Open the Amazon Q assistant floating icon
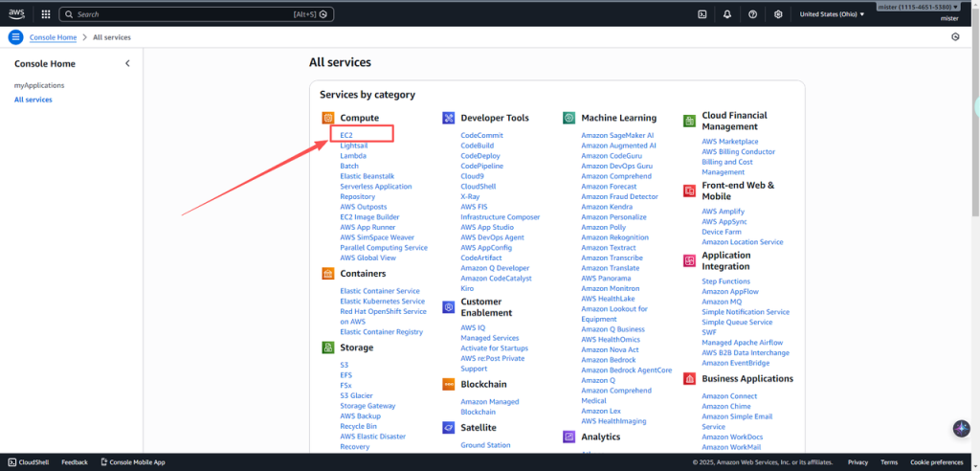This screenshot has width=980, height=471. pyautogui.click(x=961, y=429)
